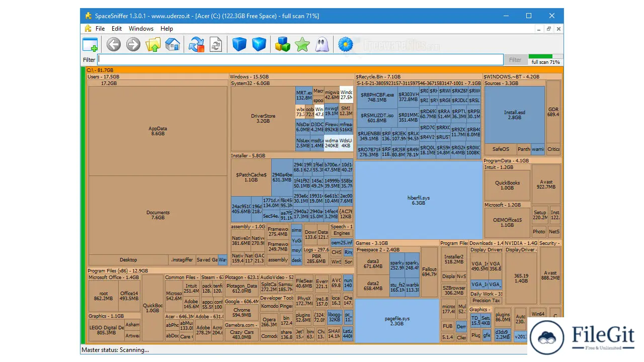Select the Documents 7.6GB block
Image resolution: width=644 pixels, height=362 pixels.
click(x=157, y=215)
